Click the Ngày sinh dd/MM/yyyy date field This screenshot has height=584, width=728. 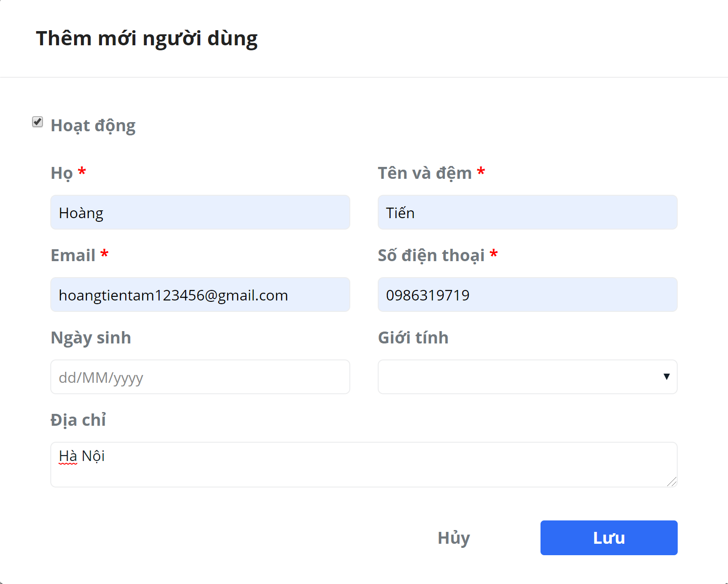(x=200, y=377)
